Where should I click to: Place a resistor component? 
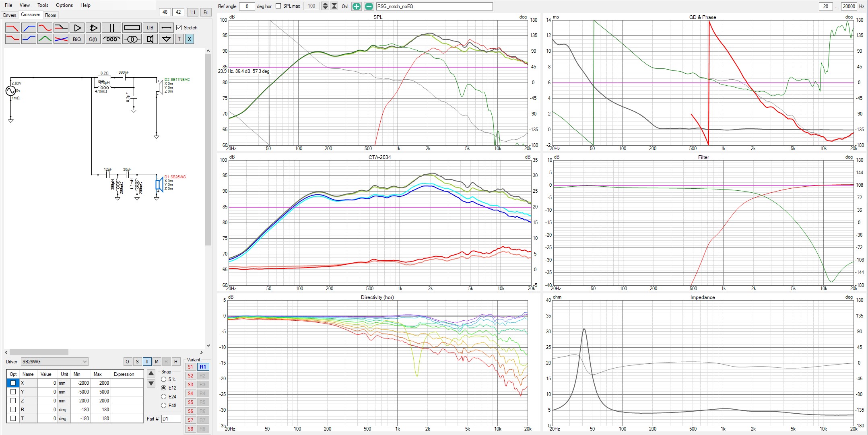(x=132, y=28)
